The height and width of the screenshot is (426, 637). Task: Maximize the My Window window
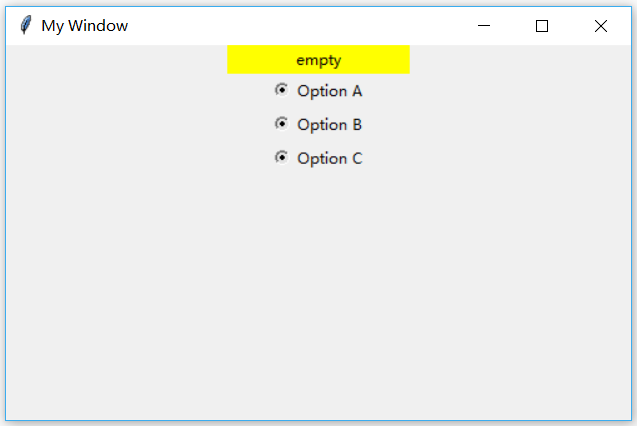pos(542,26)
